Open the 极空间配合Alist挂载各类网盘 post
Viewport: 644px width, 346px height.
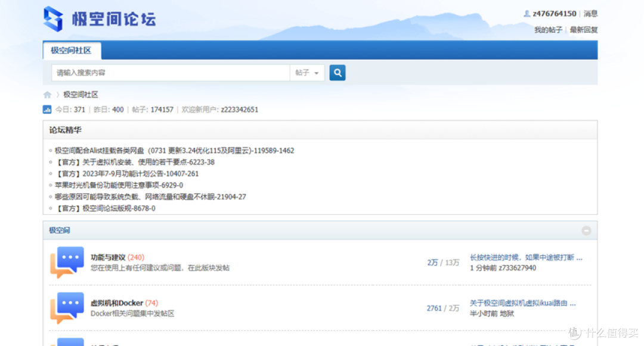[x=175, y=151]
